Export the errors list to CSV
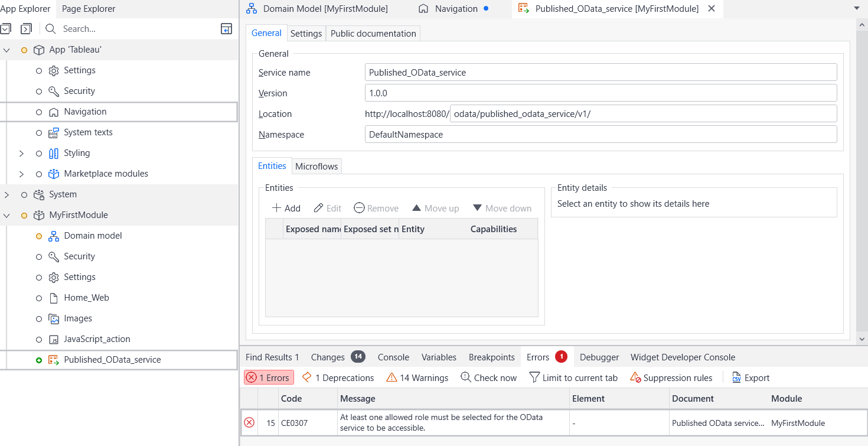 [x=750, y=377]
